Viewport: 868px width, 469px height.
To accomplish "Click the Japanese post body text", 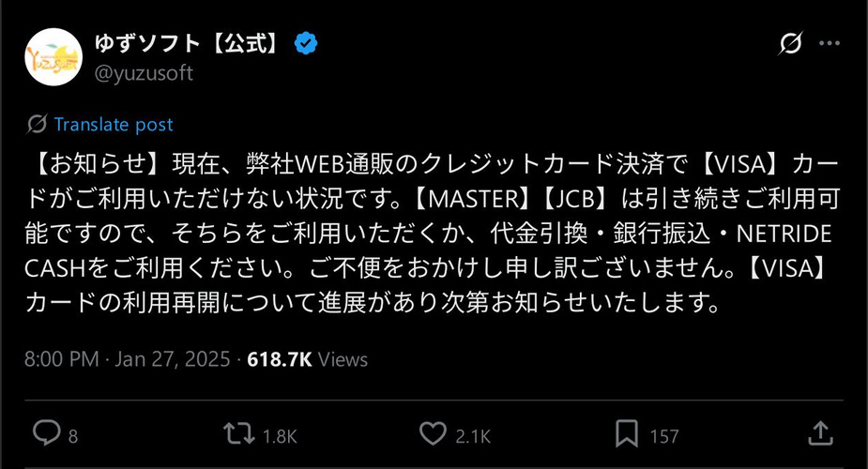I will tap(433, 234).
